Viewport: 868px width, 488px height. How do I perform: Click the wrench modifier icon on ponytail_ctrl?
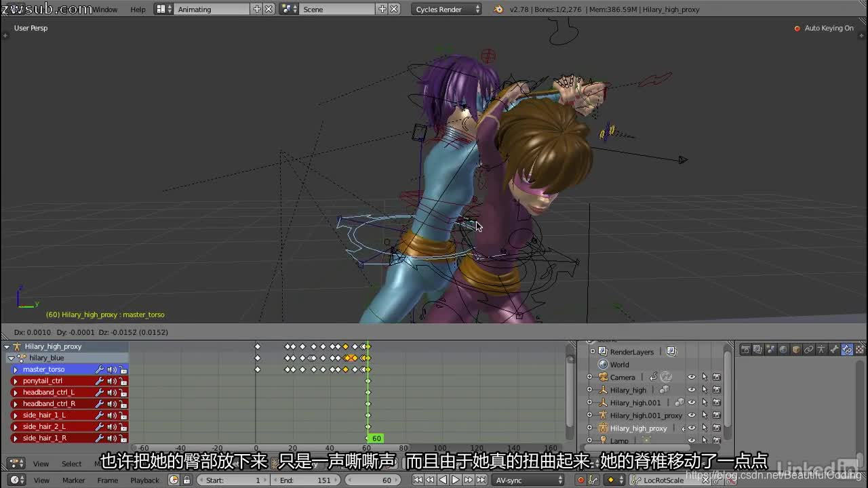(x=99, y=381)
